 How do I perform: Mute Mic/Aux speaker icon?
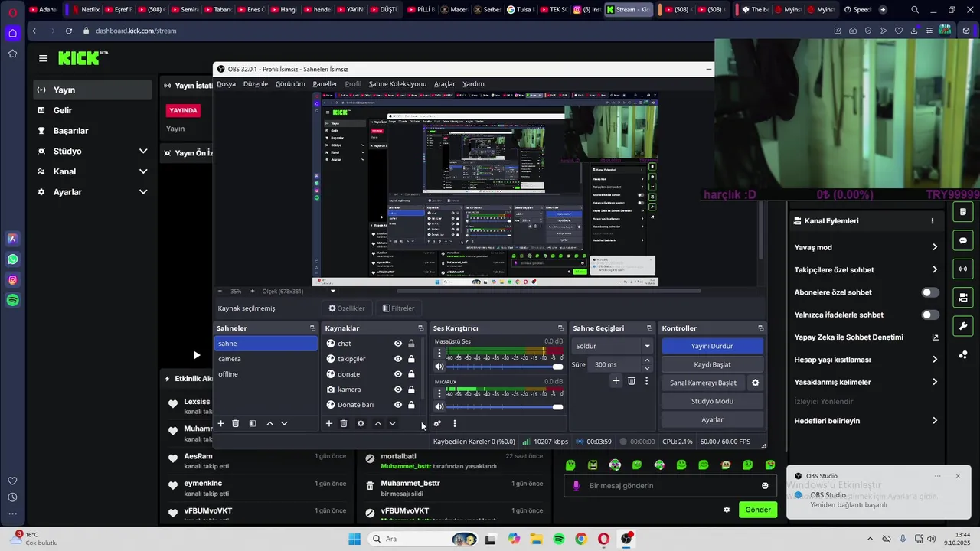pyautogui.click(x=439, y=406)
